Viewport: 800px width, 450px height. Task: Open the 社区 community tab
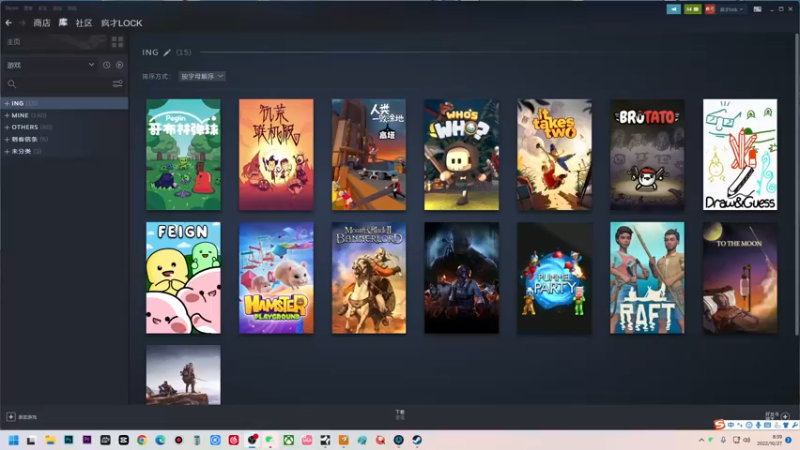[x=84, y=23]
